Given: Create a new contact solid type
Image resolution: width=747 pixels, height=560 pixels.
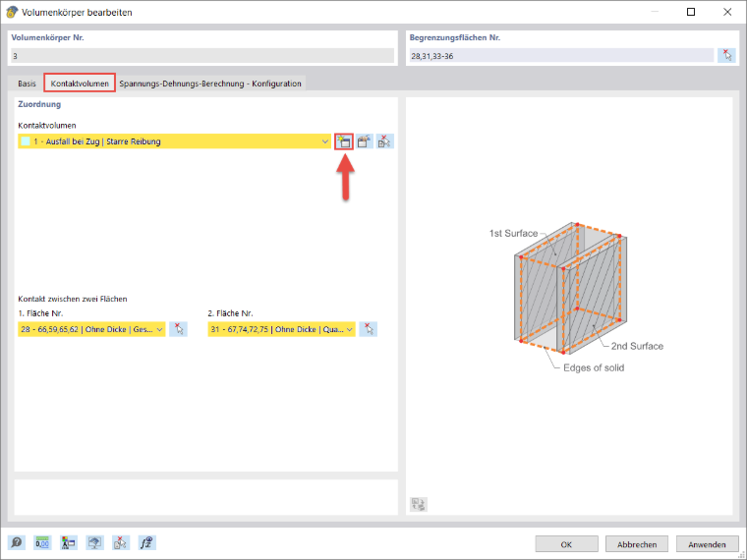Looking at the screenshot, I should [344, 141].
